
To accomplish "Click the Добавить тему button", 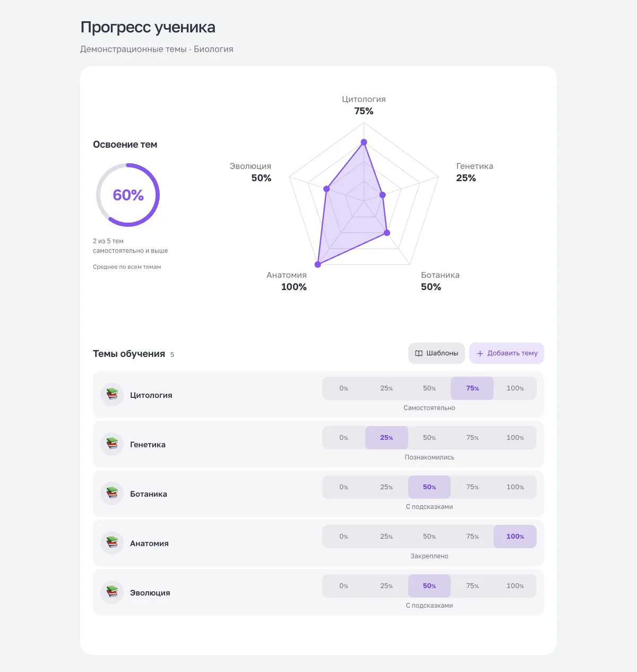I will (506, 353).
